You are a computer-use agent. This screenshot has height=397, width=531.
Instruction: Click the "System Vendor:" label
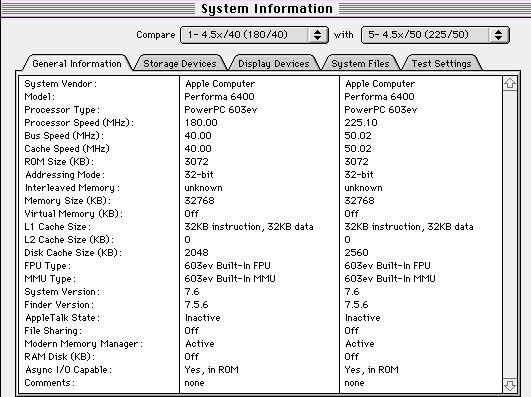[61, 84]
